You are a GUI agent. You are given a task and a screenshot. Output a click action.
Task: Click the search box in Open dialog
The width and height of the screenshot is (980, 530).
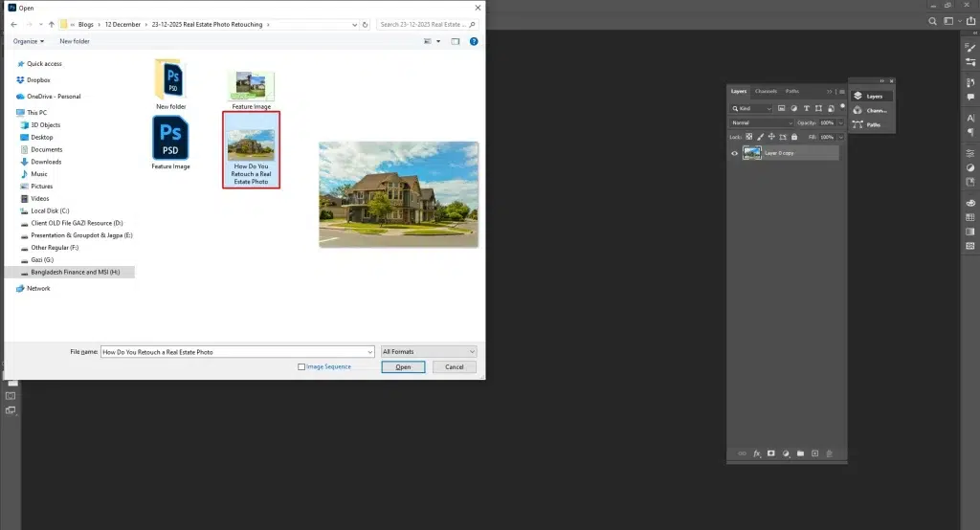427,24
